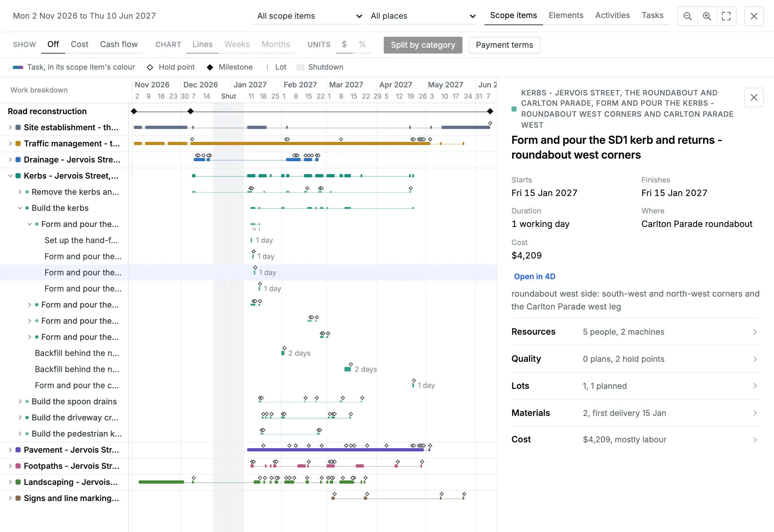Click the early December milestone diamond
The height and width of the screenshot is (532, 774).
tap(190, 111)
